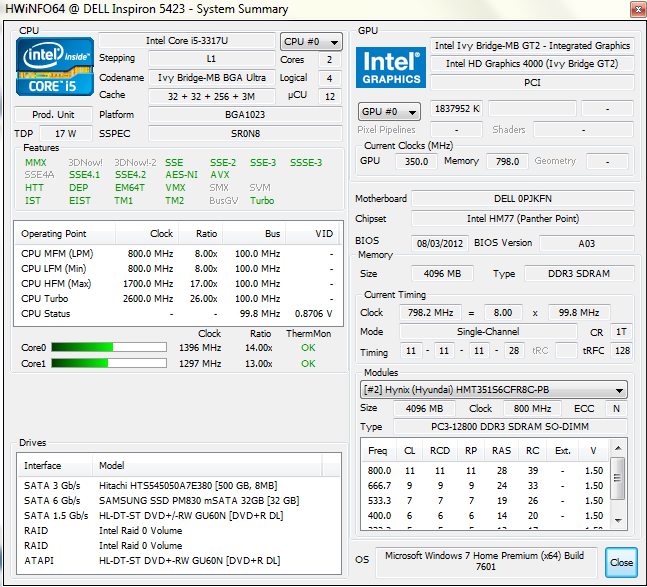Expand the Hynix memory module dropdown
Image resolution: width=647 pixels, height=587 pixels.
(494, 390)
